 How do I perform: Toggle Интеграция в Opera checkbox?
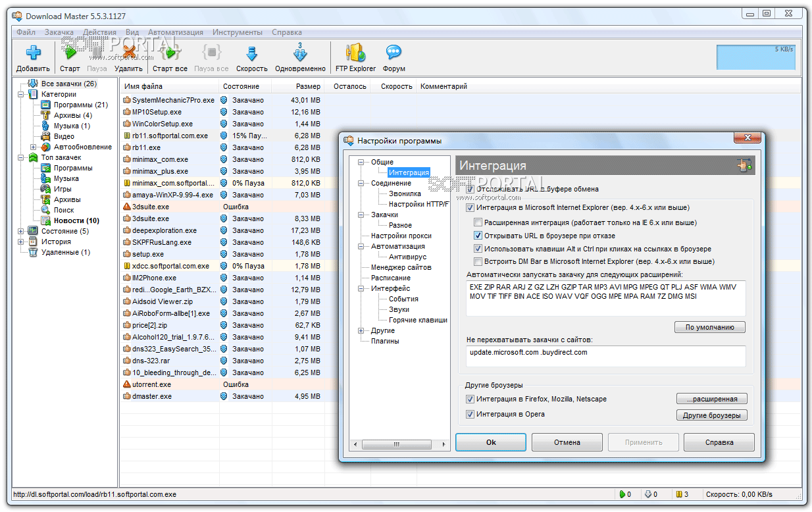(470, 414)
